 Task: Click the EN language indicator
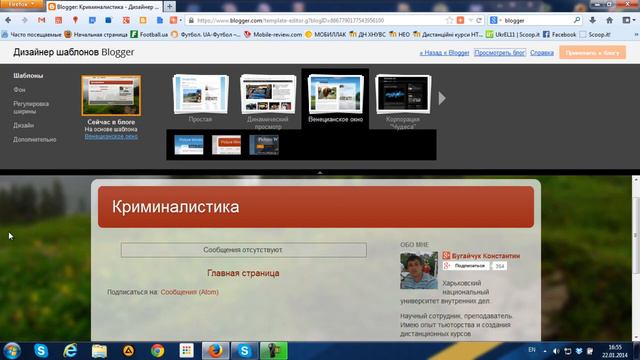532,350
